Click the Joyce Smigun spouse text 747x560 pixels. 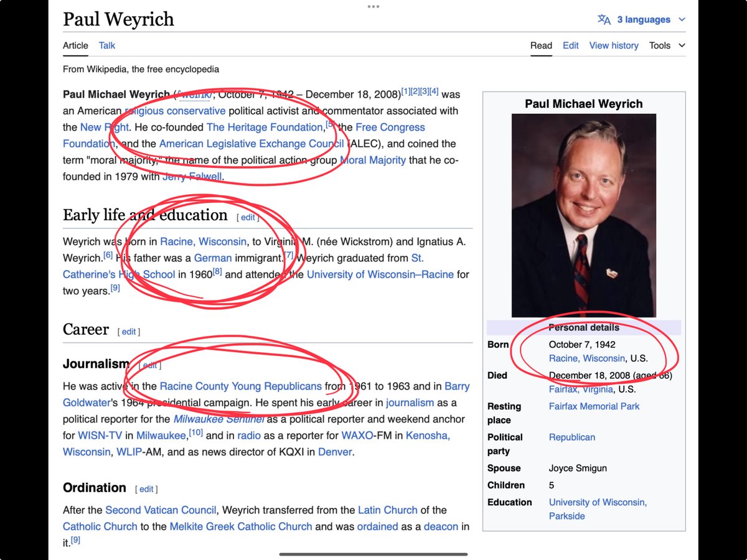click(x=578, y=469)
